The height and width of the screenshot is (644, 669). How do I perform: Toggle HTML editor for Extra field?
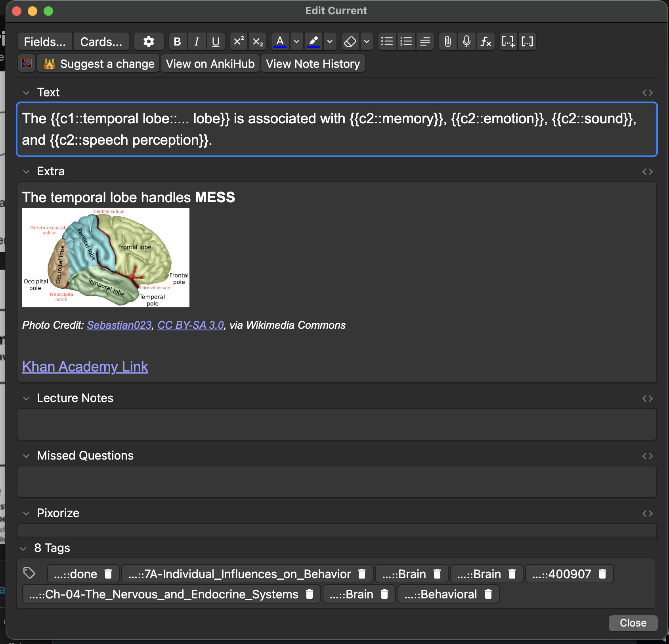tap(647, 172)
